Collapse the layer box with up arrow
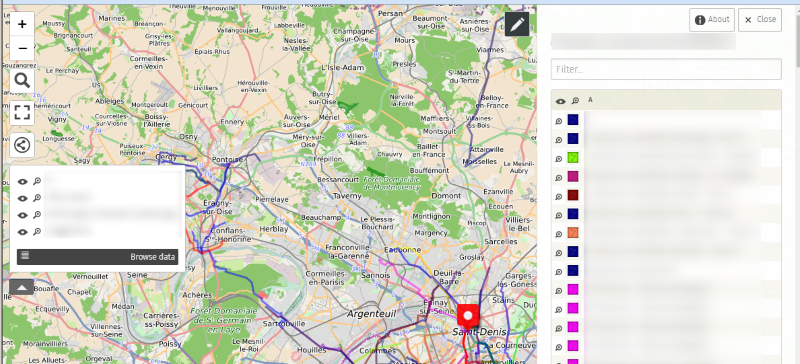The image size is (800, 364). point(21,287)
